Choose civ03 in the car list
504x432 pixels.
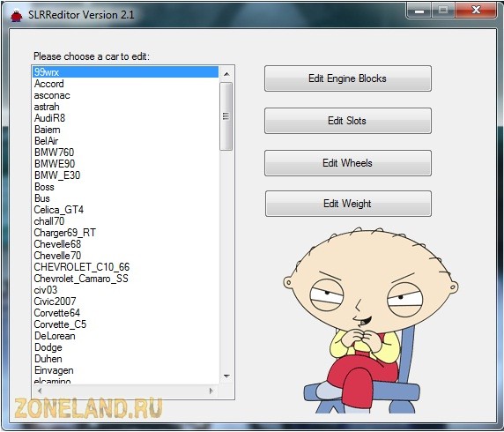125,290
